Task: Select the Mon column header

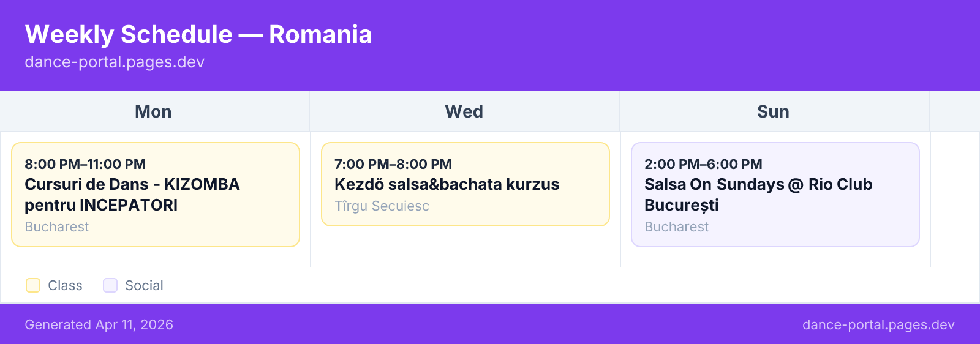Action: point(154,111)
